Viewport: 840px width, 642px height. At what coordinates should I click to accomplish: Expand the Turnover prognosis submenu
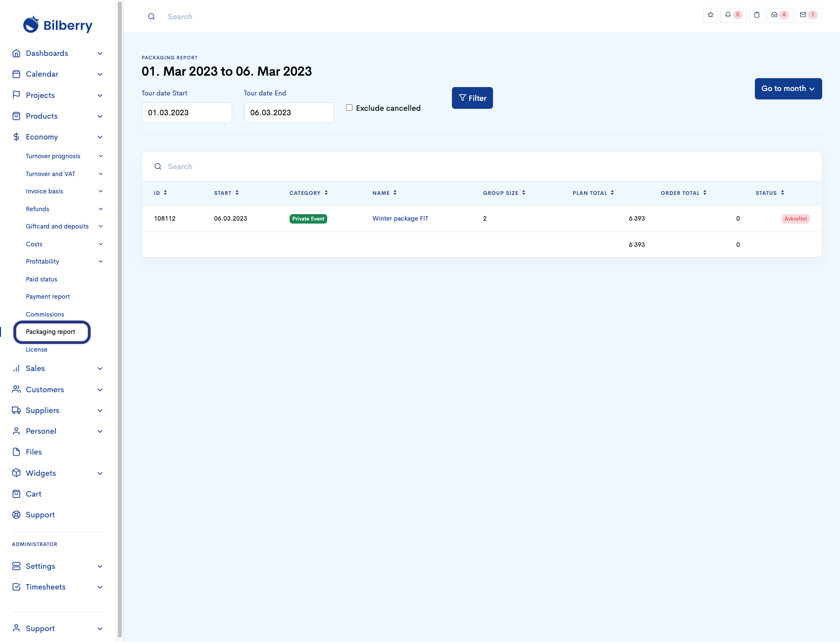point(64,156)
